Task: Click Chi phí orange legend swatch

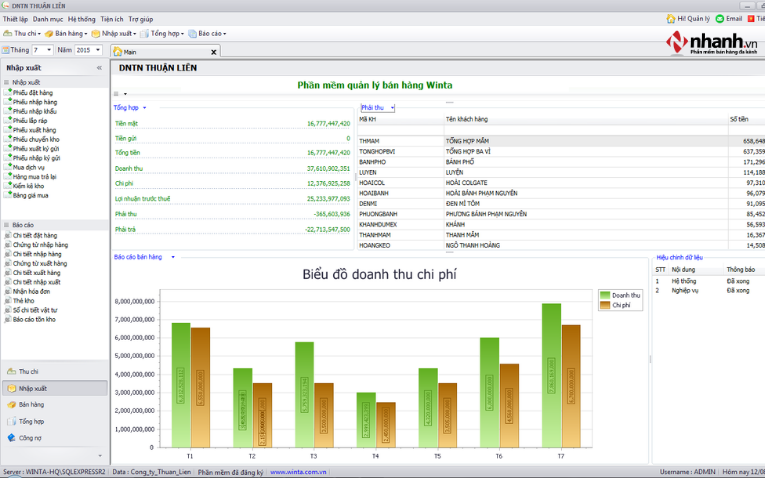Action: [x=605, y=305]
